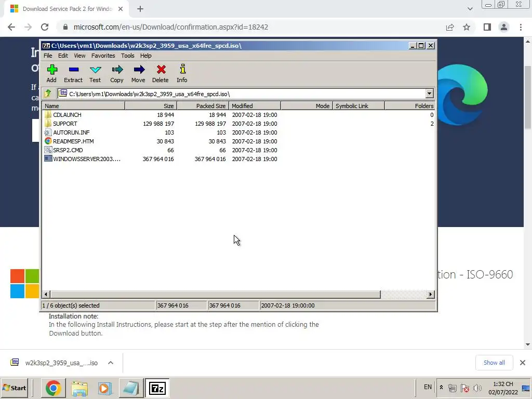Choose the Move toolbar icon
The width and height of the screenshot is (532, 399).
138,73
